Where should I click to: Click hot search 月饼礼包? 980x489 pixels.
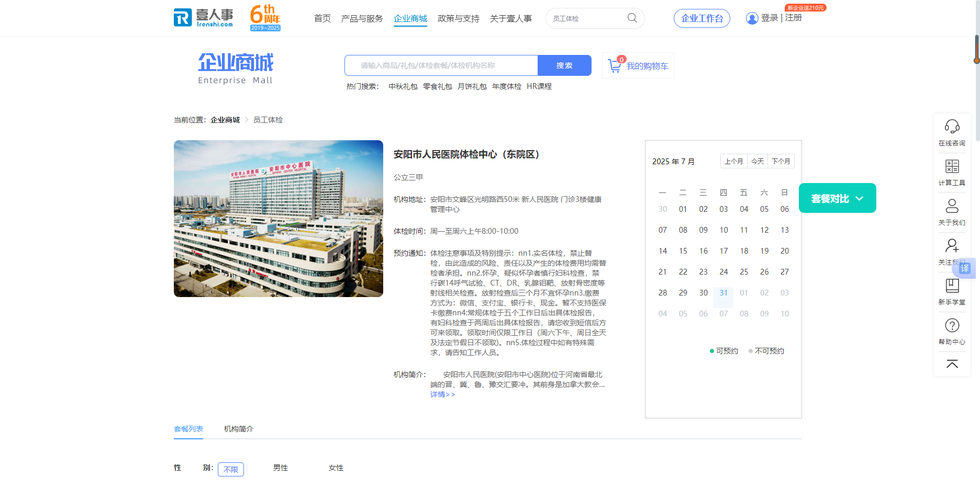[x=472, y=86]
